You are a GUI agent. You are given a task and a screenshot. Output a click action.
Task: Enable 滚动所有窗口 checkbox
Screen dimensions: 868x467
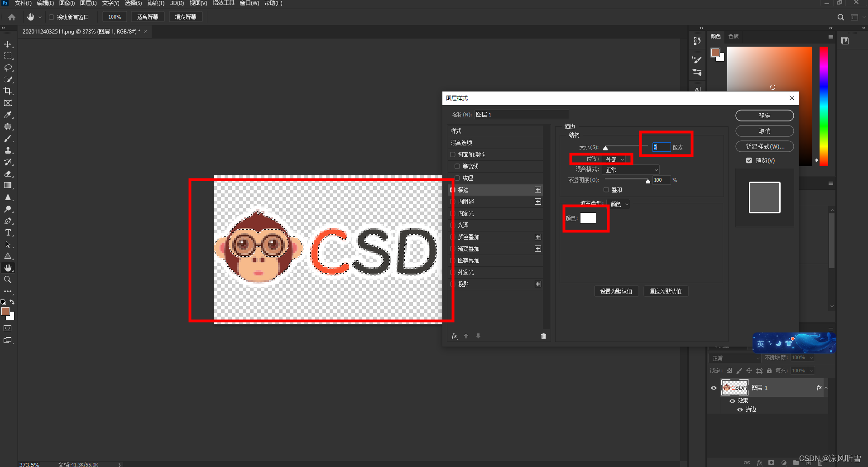(51, 17)
